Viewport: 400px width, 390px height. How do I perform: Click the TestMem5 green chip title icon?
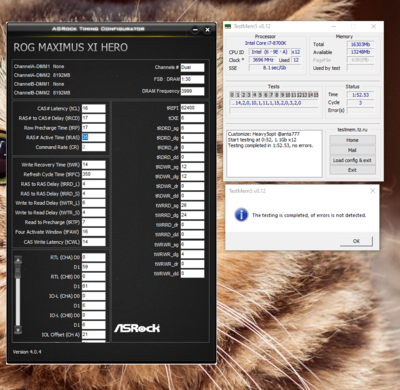pos(228,26)
